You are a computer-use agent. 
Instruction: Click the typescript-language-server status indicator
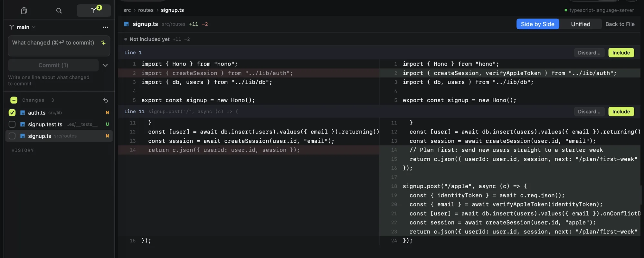(x=599, y=10)
